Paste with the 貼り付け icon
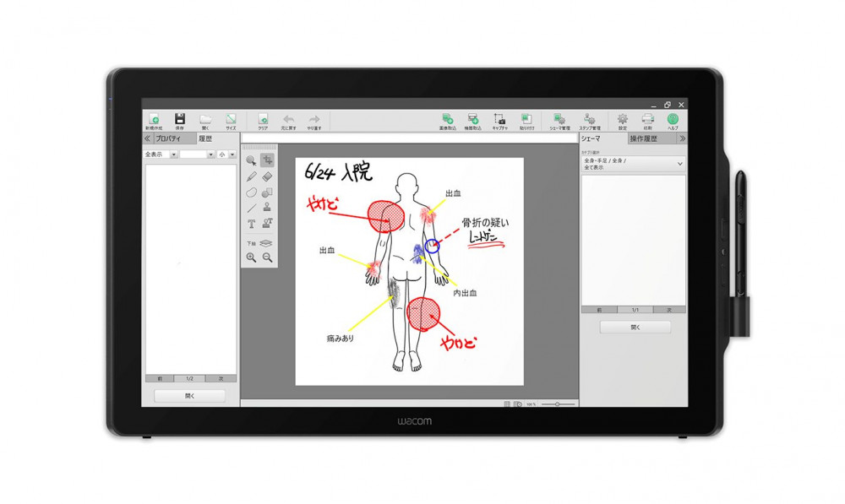Screen dimensions: 845x504 pyautogui.click(x=526, y=122)
